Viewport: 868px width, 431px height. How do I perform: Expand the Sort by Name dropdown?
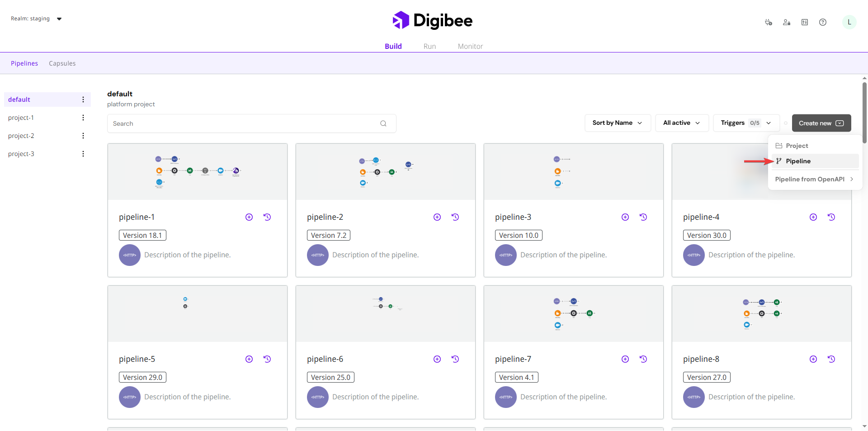(617, 123)
